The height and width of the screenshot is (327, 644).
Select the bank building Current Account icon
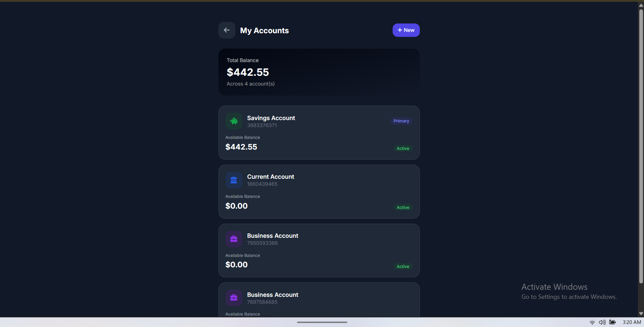point(234,180)
